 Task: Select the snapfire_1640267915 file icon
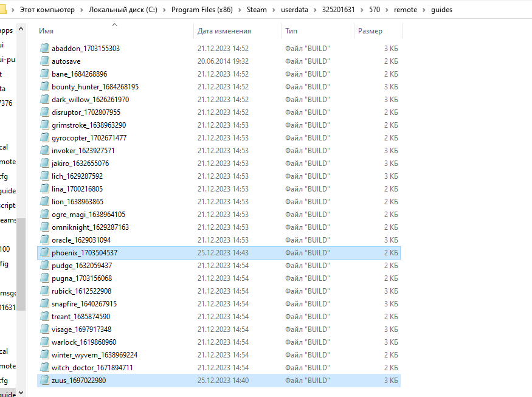click(x=44, y=304)
